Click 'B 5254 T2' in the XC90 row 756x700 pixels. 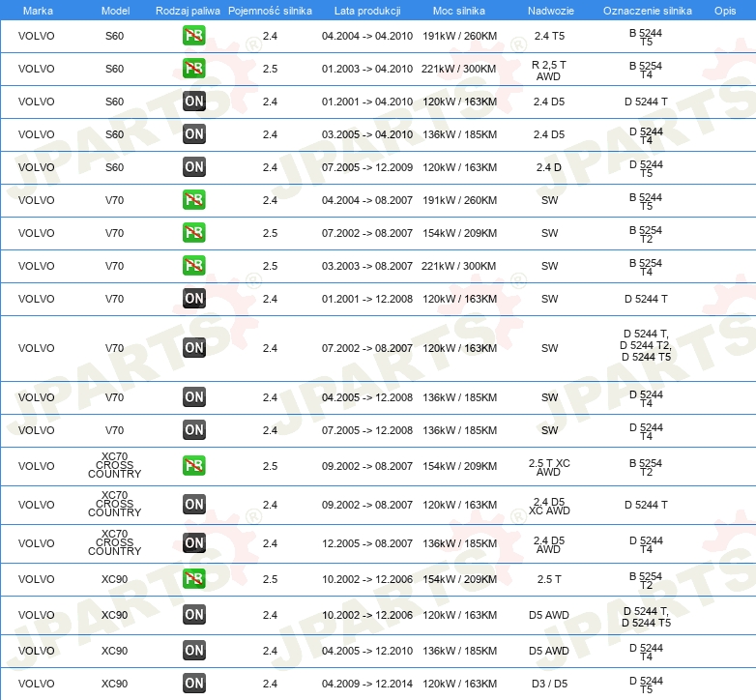[x=646, y=580]
